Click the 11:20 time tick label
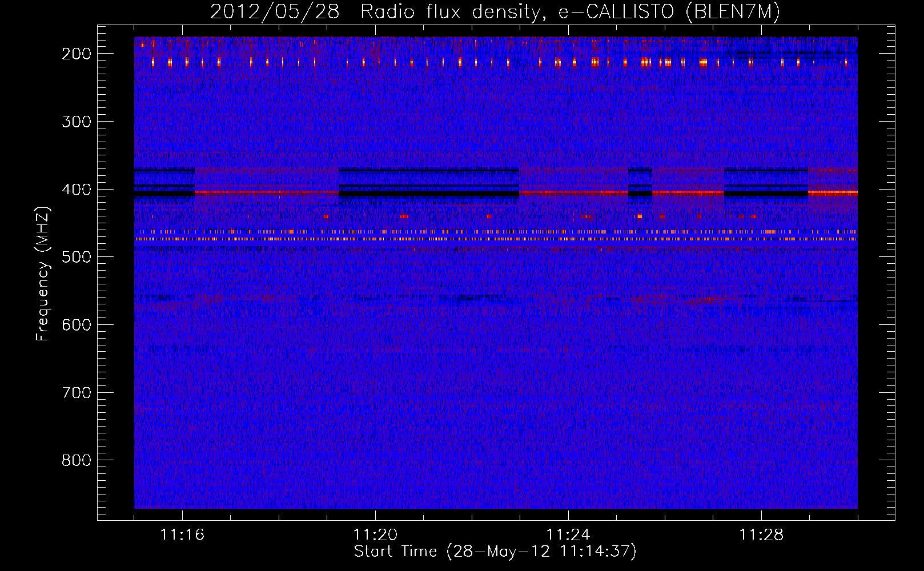Image resolution: width=924 pixels, height=571 pixels. 375,535
